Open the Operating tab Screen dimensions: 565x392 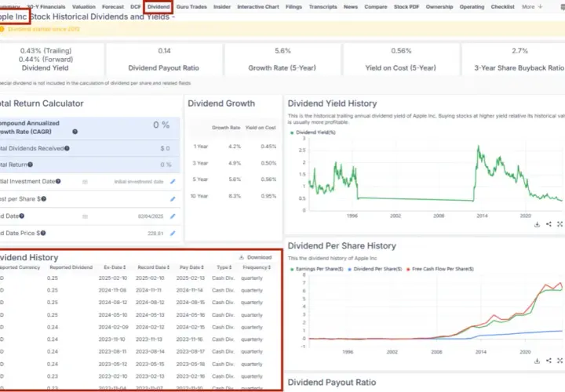coord(472,6)
